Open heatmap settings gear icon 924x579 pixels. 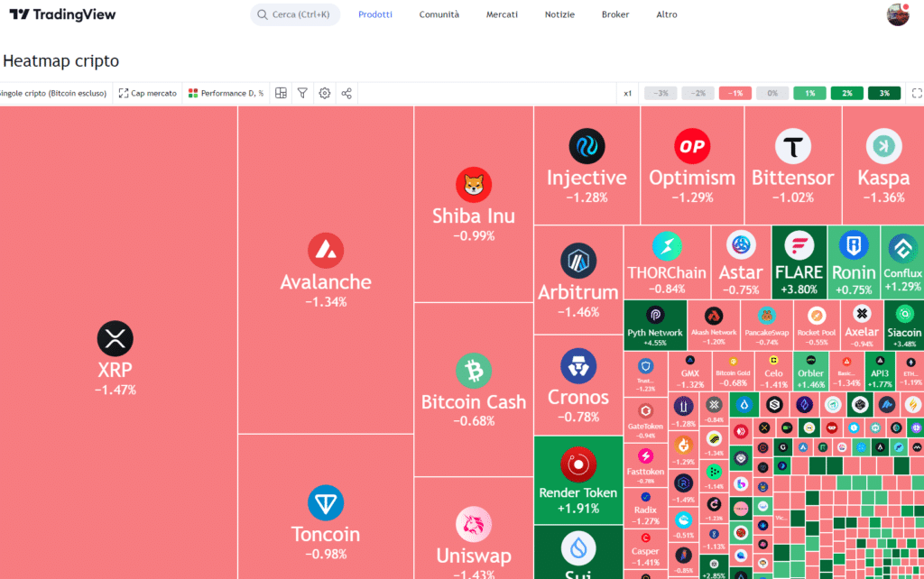pyautogui.click(x=325, y=93)
